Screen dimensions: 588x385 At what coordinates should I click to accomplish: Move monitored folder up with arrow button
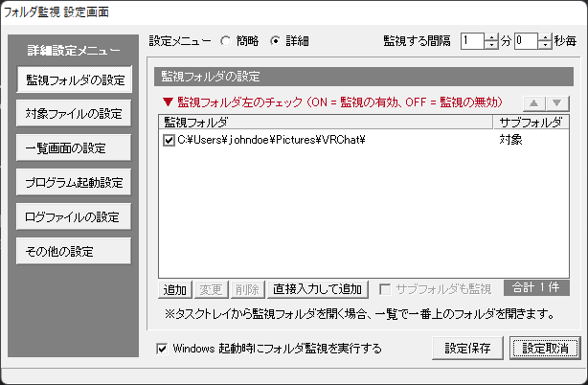(x=534, y=103)
